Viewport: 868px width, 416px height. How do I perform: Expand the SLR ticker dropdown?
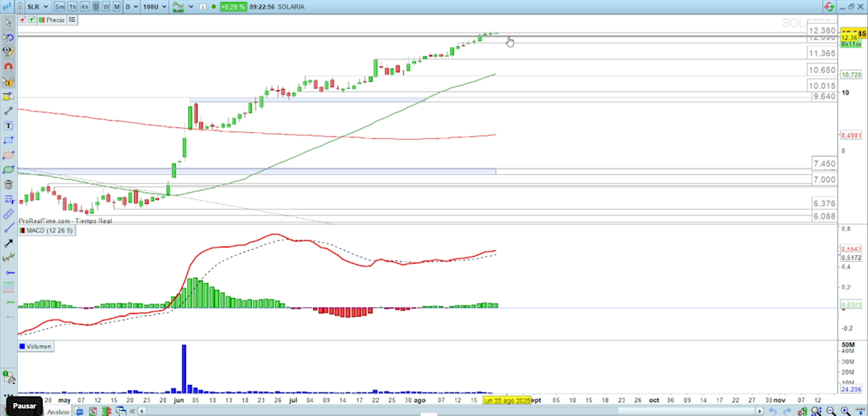[x=37, y=7]
